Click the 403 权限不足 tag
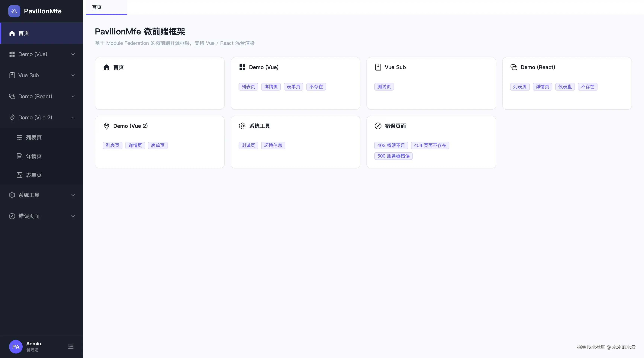The width and height of the screenshot is (644, 358). click(391, 145)
